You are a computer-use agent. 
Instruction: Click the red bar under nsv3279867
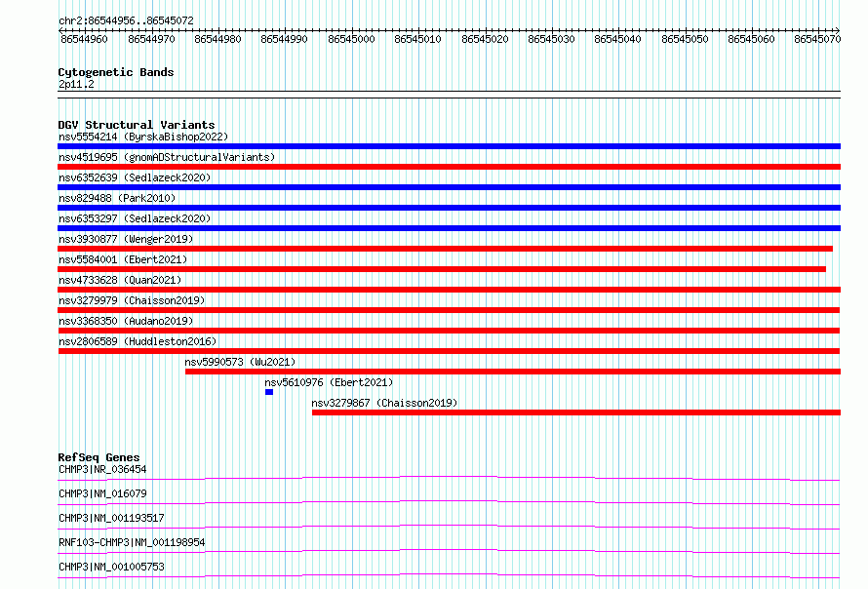click(x=576, y=412)
